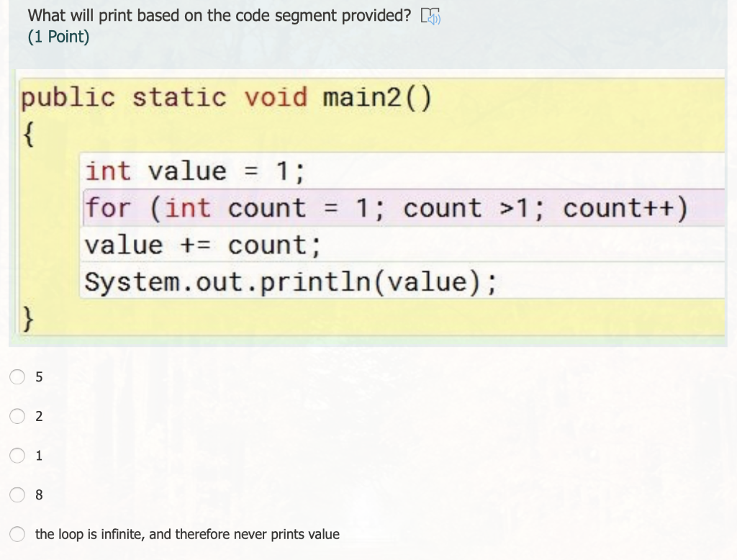Choose the answer option 1
The image size is (737, 560).
17,455
